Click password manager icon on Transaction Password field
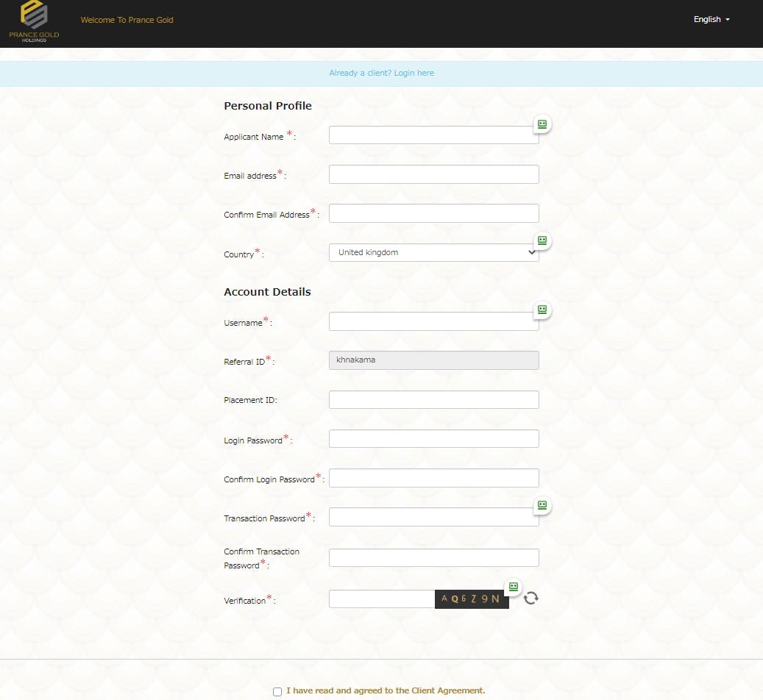The image size is (763, 700). [x=542, y=506]
